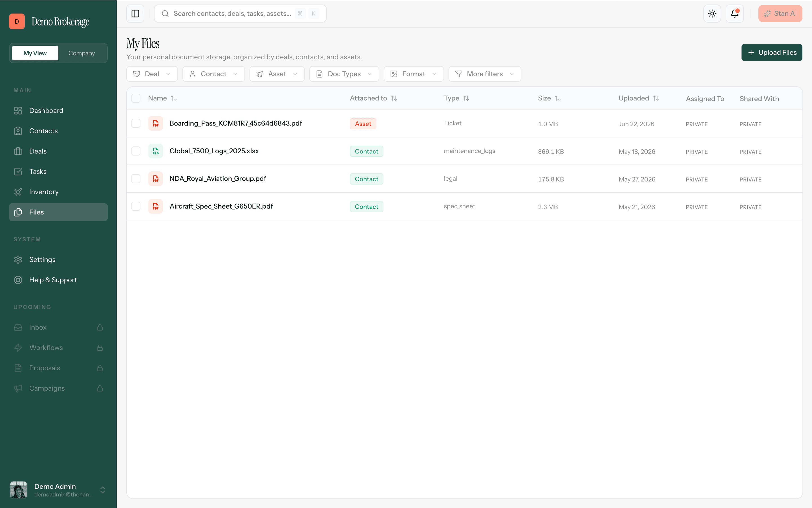Click the XLS icon for Global_7500_Logs file
Image resolution: width=812 pixels, height=508 pixels.
pyautogui.click(x=156, y=151)
